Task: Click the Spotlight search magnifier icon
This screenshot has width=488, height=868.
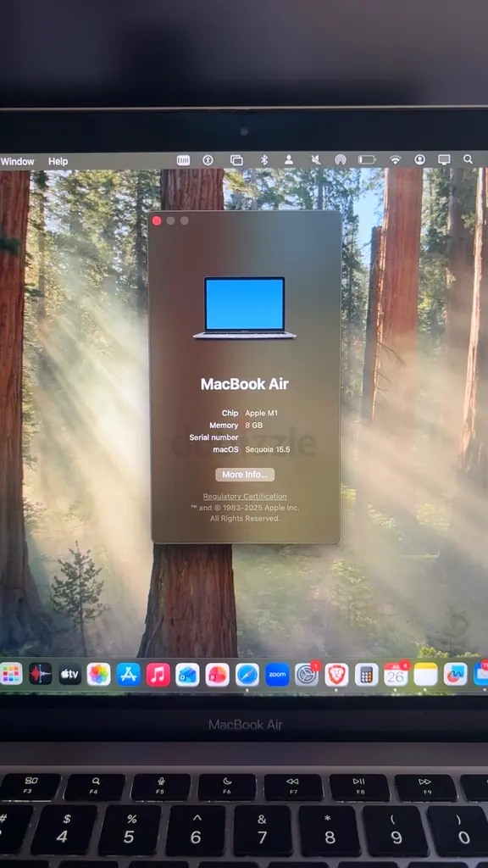Action: pyautogui.click(x=468, y=159)
